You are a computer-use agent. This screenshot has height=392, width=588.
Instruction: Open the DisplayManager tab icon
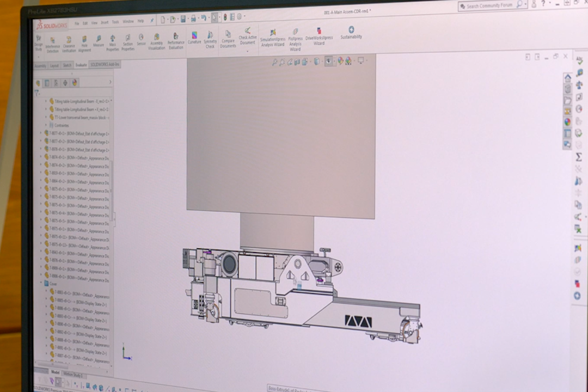(x=74, y=83)
